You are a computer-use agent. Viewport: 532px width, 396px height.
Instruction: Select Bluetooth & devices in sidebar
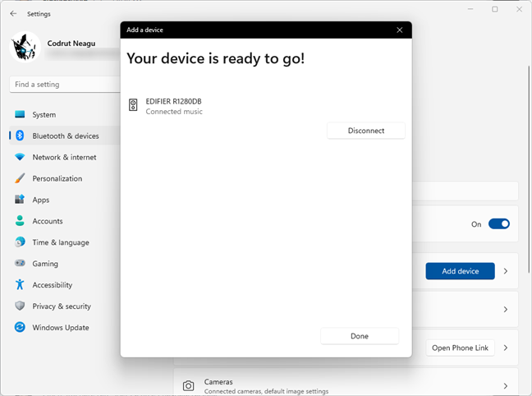65,136
